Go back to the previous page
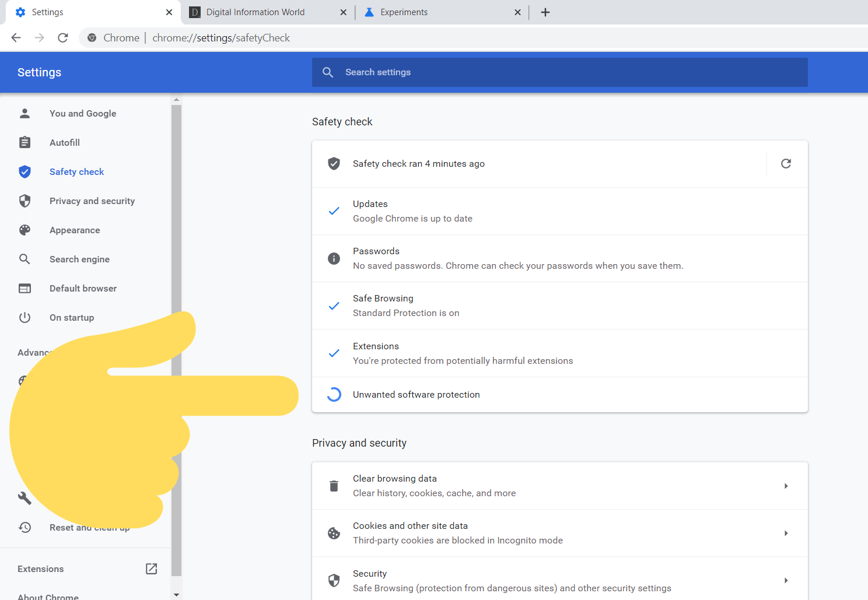The width and height of the screenshot is (868, 600). (x=16, y=37)
